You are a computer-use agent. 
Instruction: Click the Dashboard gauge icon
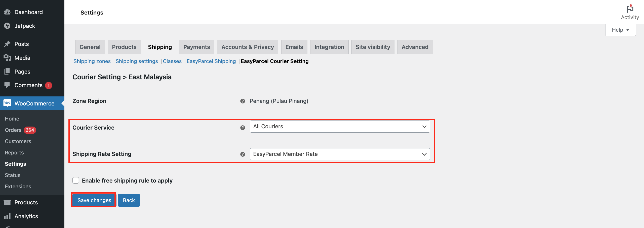pos(7,12)
